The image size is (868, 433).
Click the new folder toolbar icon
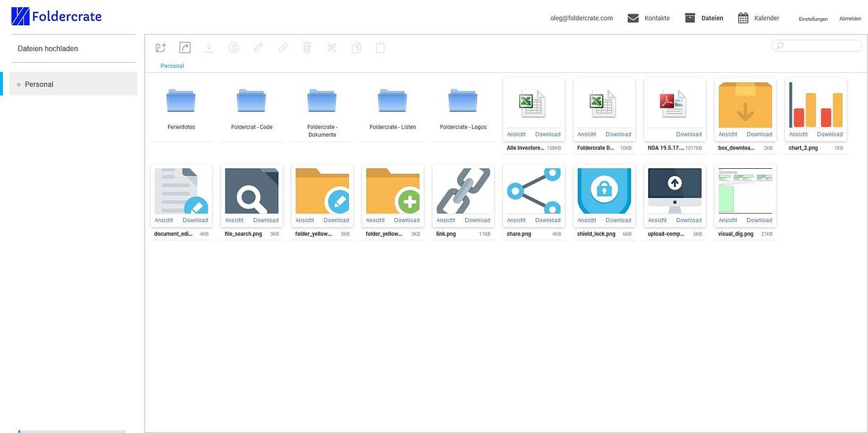(161, 48)
